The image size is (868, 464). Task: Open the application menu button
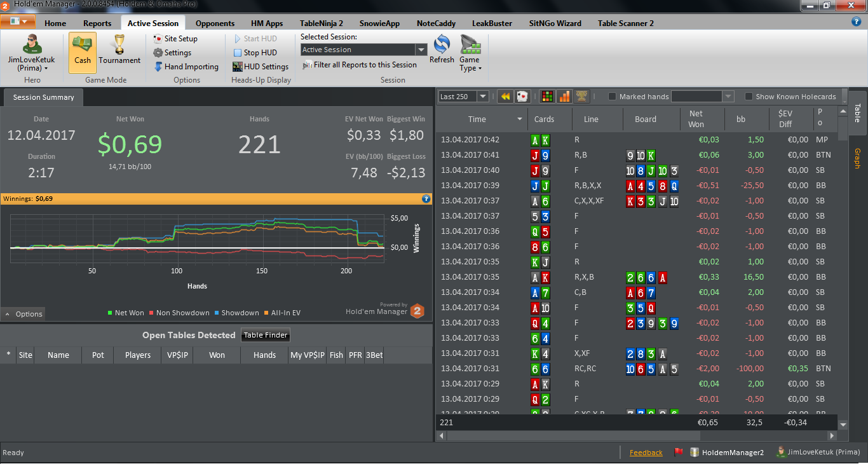[18, 22]
